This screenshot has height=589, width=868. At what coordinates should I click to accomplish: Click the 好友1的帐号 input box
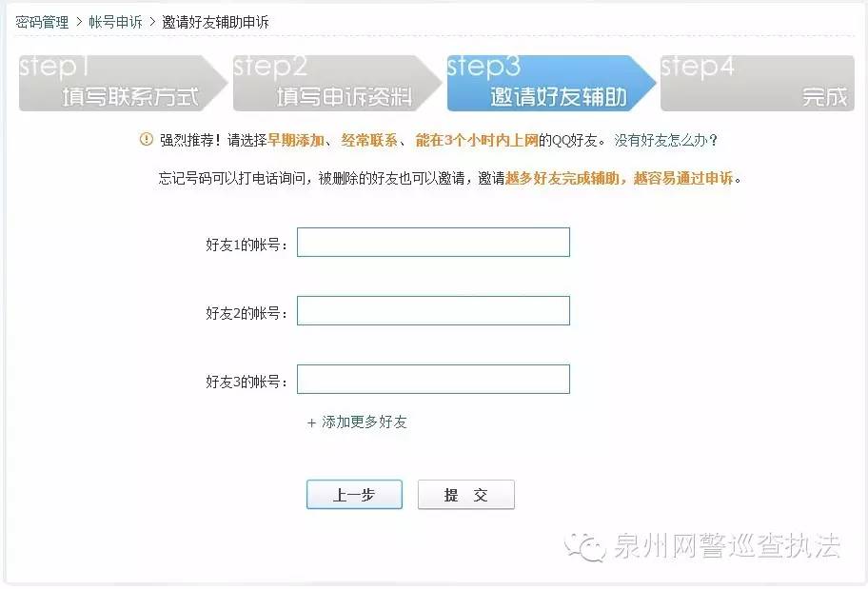(433, 242)
